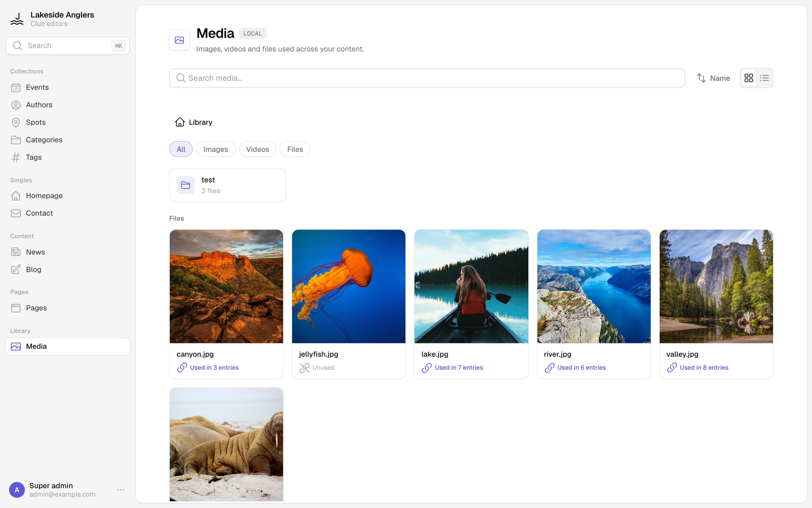The height and width of the screenshot is (508, 812).
Task: Open the canyon.jpg thumbnail
Action: pos(226,287)
